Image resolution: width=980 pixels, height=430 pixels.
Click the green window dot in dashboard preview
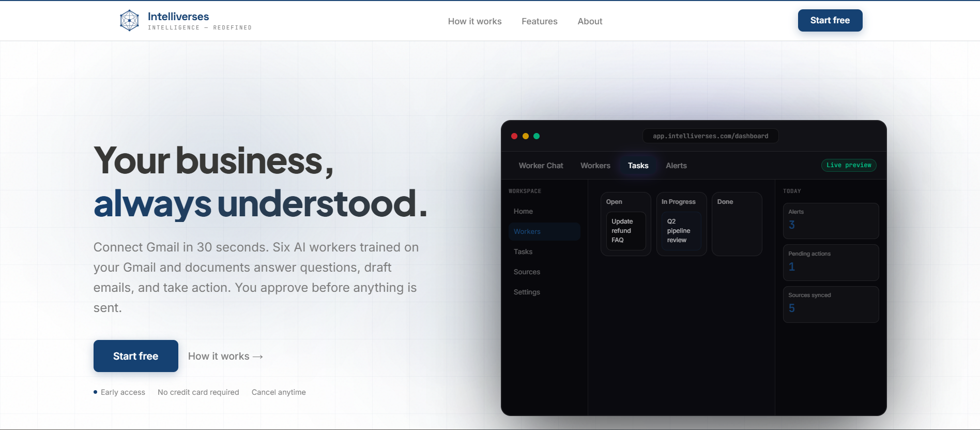click(537, 136)
